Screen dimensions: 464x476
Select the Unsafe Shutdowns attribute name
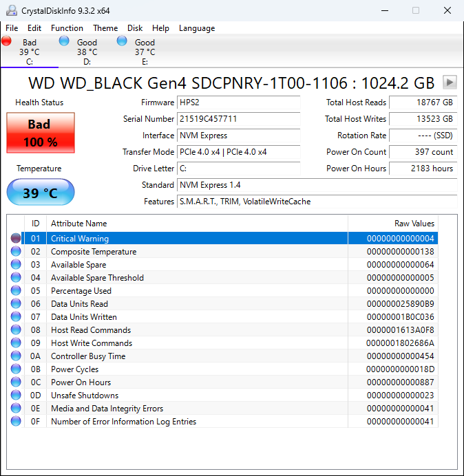[x=85, y=395]
